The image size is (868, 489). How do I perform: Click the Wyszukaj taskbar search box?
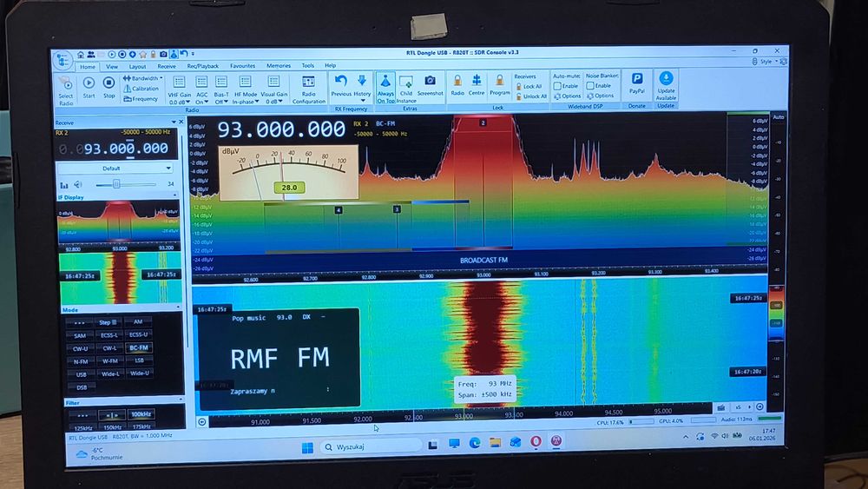pyautogui.click(x=372, y=446)
